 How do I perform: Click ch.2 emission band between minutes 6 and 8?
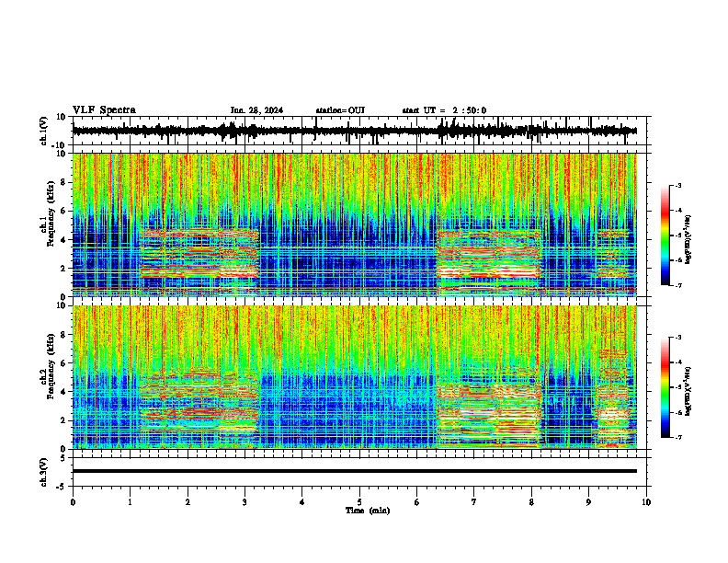(489, 415)
